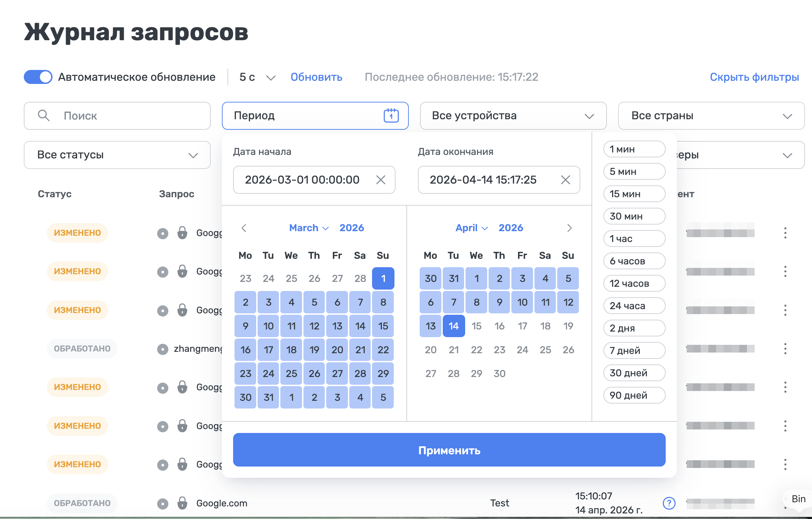Click the lock icon next to Google.com
Viewport: 812px width, 519px height.
pyautogui.click(x=183, y=504)
